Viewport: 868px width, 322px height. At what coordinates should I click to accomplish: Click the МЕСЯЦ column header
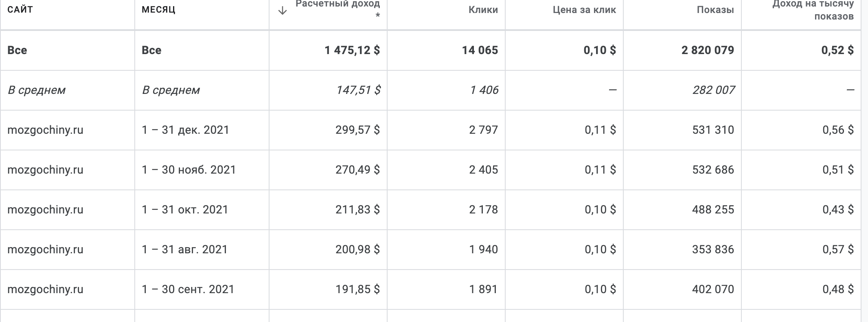(158, 10)
